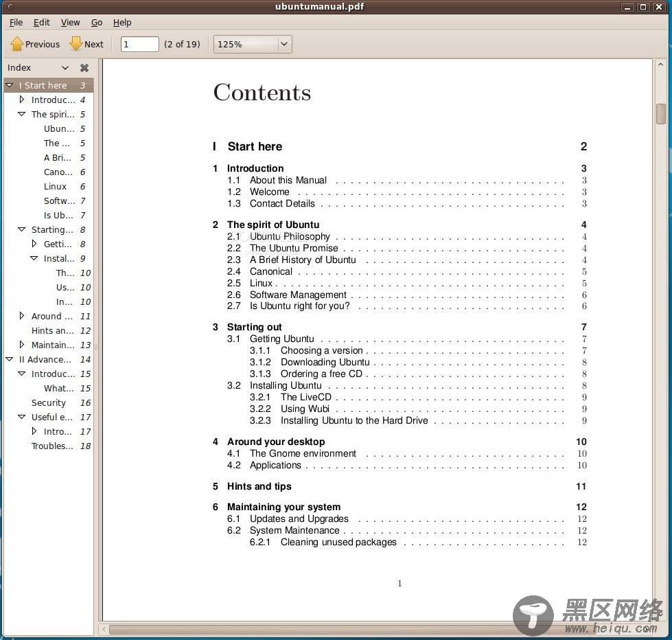Viewport: 672px width, 640px height.
Task: Click 'Hints and tips' chapter entry
Action: coord(259,486)
